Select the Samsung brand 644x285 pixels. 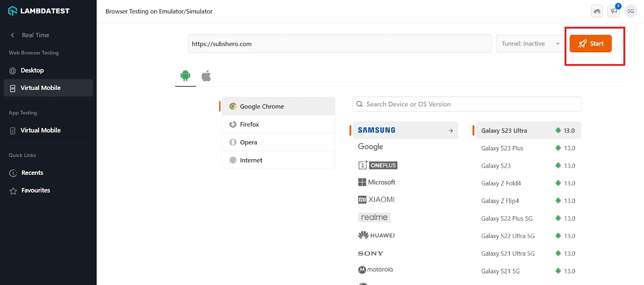click(x=405, y=130)
